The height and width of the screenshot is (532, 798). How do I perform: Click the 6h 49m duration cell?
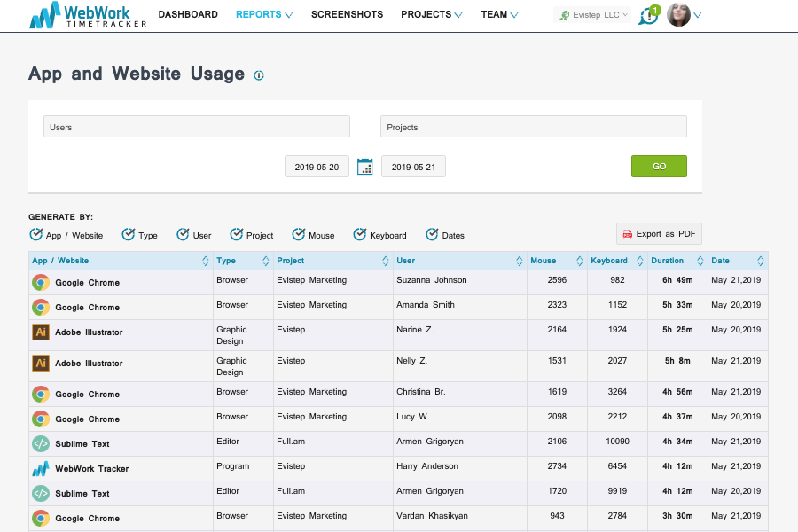(x=677, y=280)
